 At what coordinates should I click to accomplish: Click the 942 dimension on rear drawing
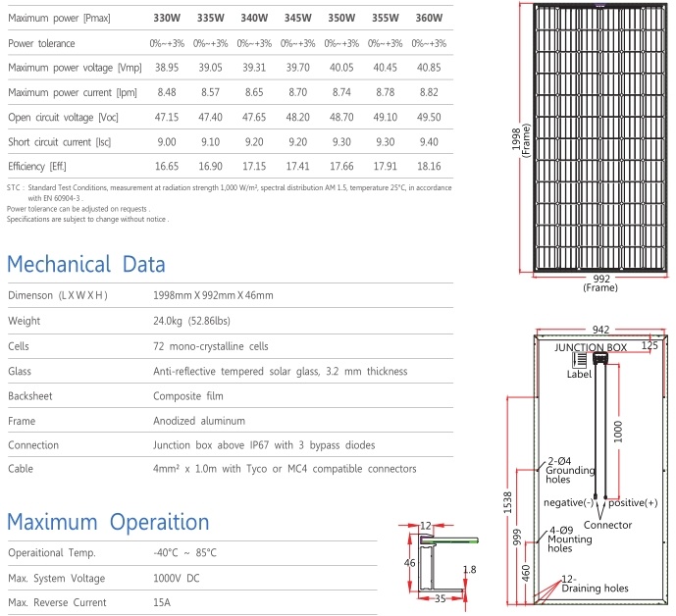[x=600, y=330]
